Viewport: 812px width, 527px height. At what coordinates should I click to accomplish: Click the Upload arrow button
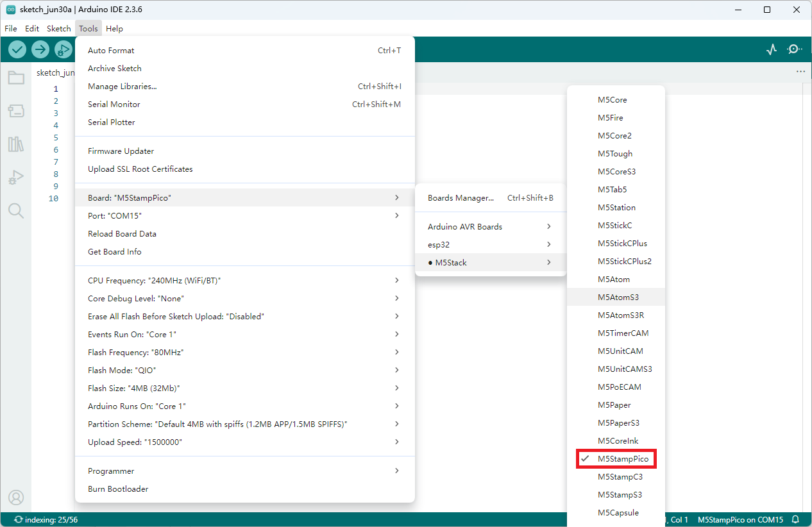40,49
